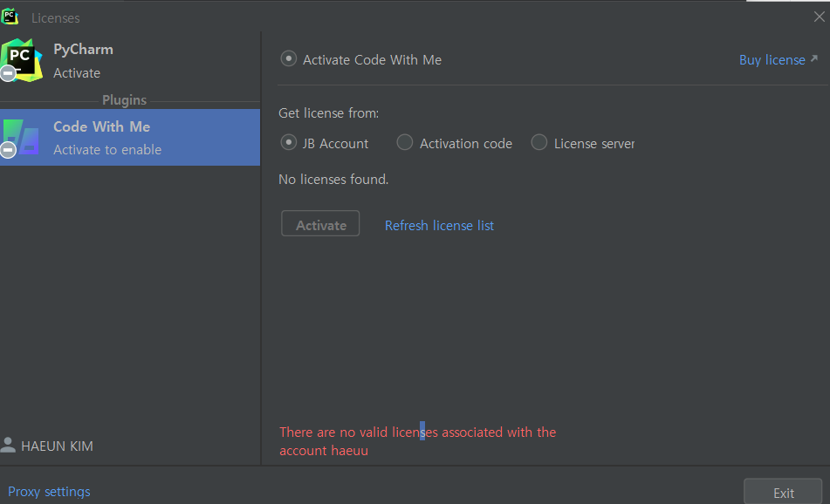Click the Exit button
The height and width of the screenshot is (504, 830).
coord(783,492)
